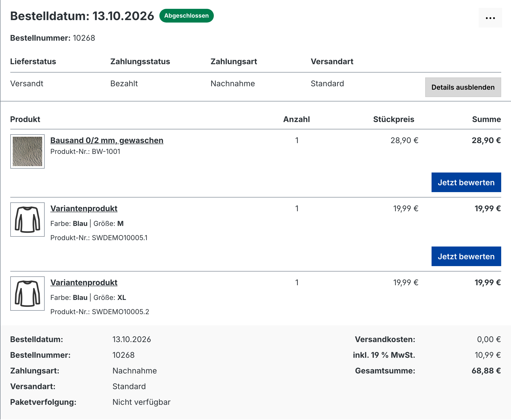Click the Summe column header

click(486, 119)
